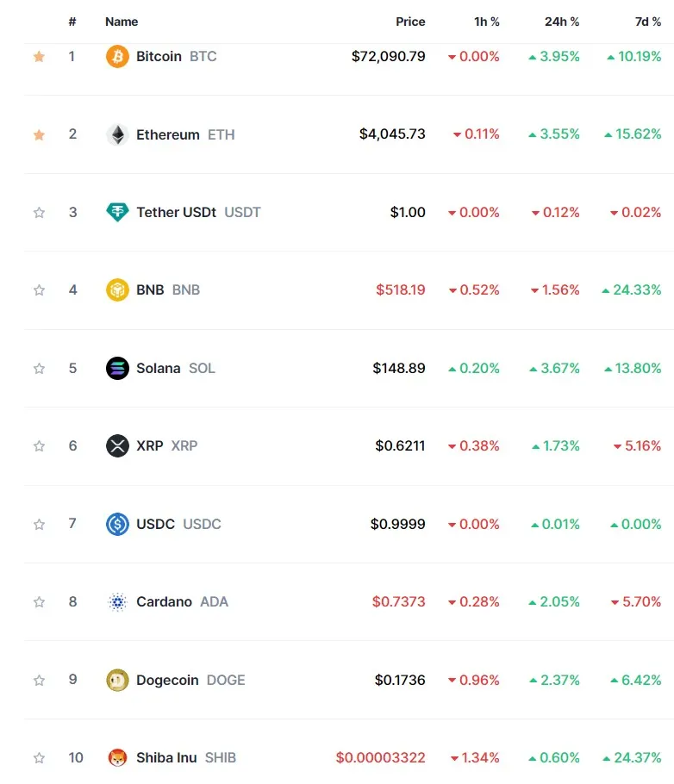Star USDC to add to watchlist

39,524
